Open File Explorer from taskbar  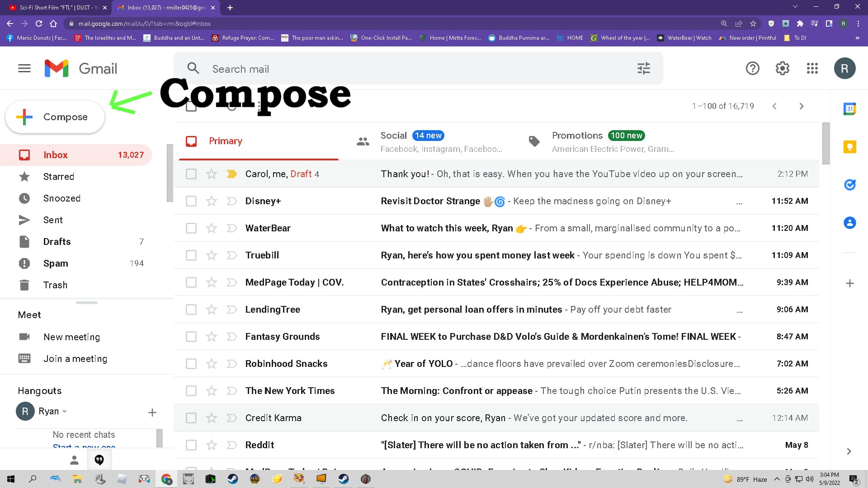77,479
